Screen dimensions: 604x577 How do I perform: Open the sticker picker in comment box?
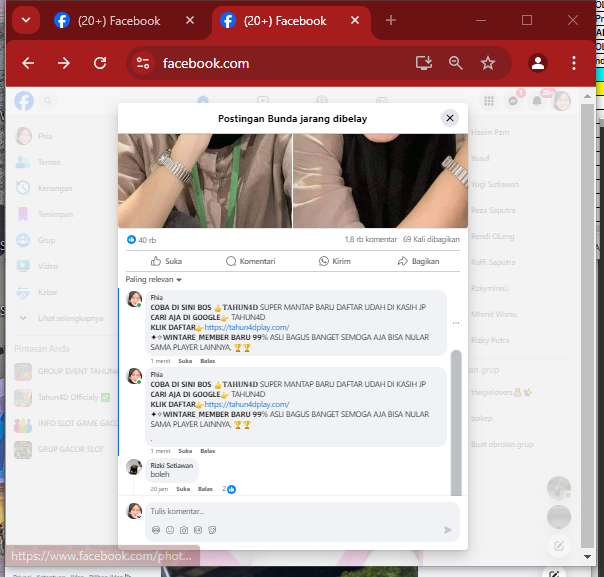pyautogui.click(x=212, y=530)
